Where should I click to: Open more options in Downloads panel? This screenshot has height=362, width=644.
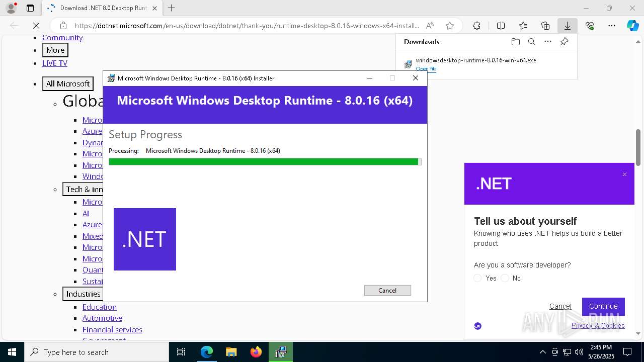click(548, 42)
